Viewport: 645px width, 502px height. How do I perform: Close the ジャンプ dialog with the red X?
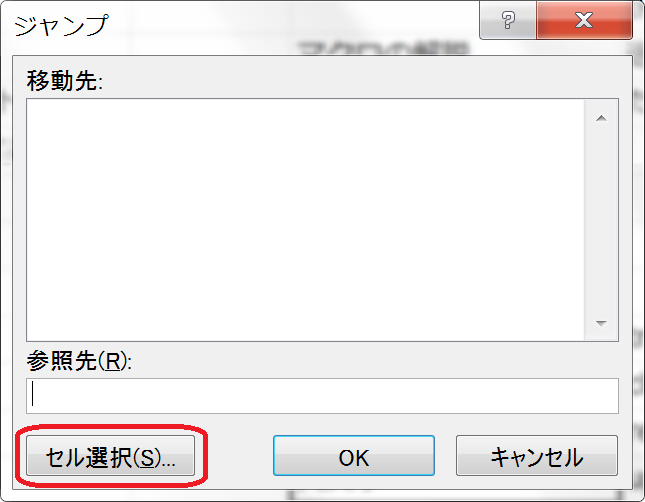(x=584, y=20)
